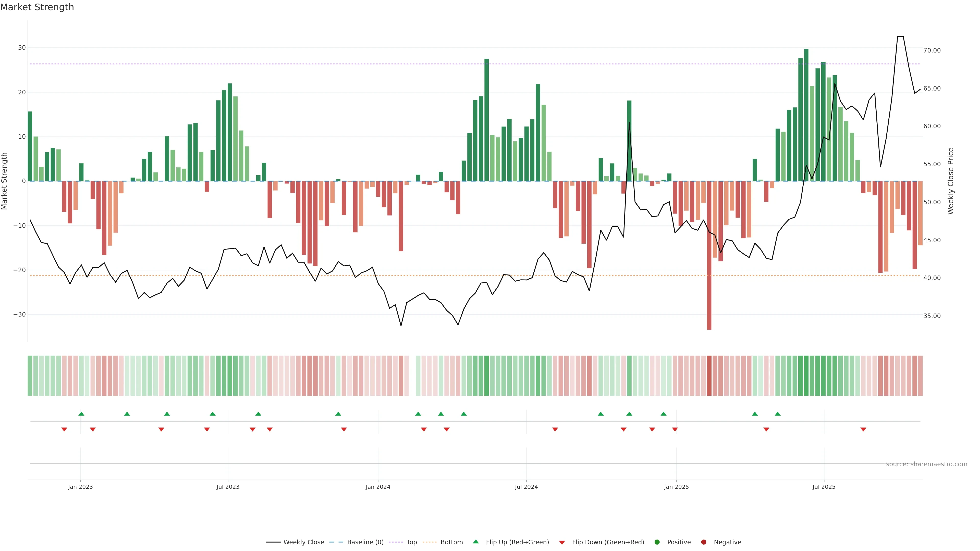Screen dimensions: 980x551
Task: Toggle the Bottom threshold legend entry
Action: pyautogui.click(x=451, y=542)
